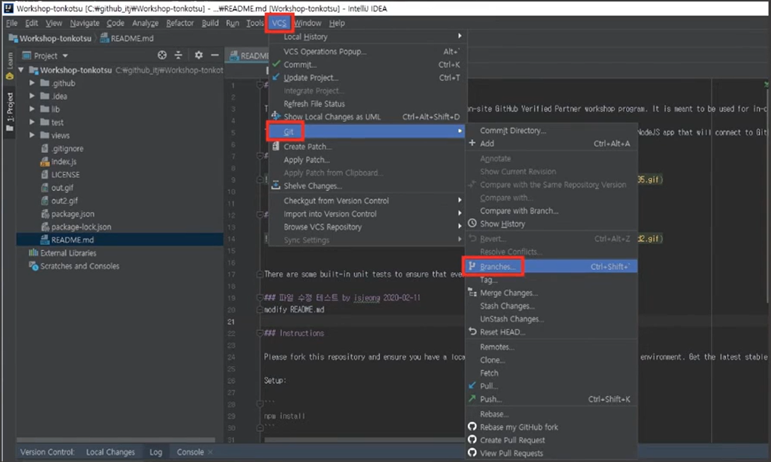Viewport: 771px width, 462px height.
Task: Click Show History item
Action: [x=551, y=224]
